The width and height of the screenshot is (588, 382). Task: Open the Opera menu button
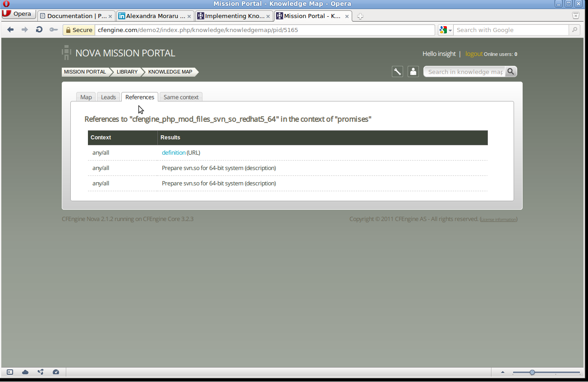18,14
